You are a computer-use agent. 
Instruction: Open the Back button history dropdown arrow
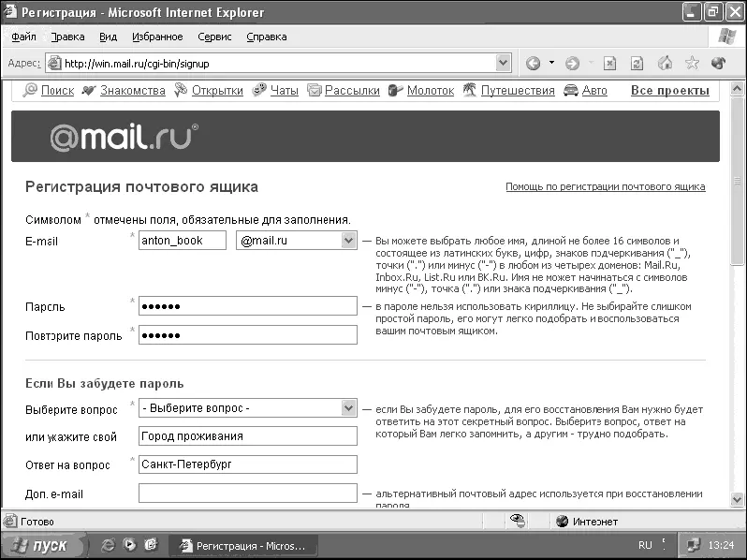tap(551, 63)
